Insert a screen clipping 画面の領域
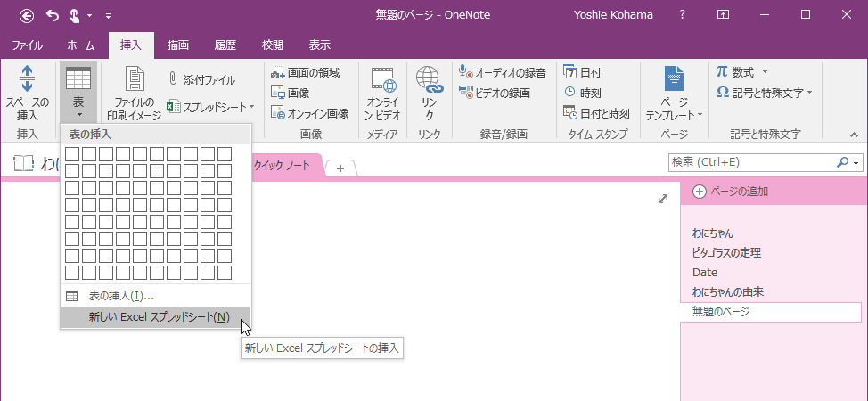 tap(306, 72)
